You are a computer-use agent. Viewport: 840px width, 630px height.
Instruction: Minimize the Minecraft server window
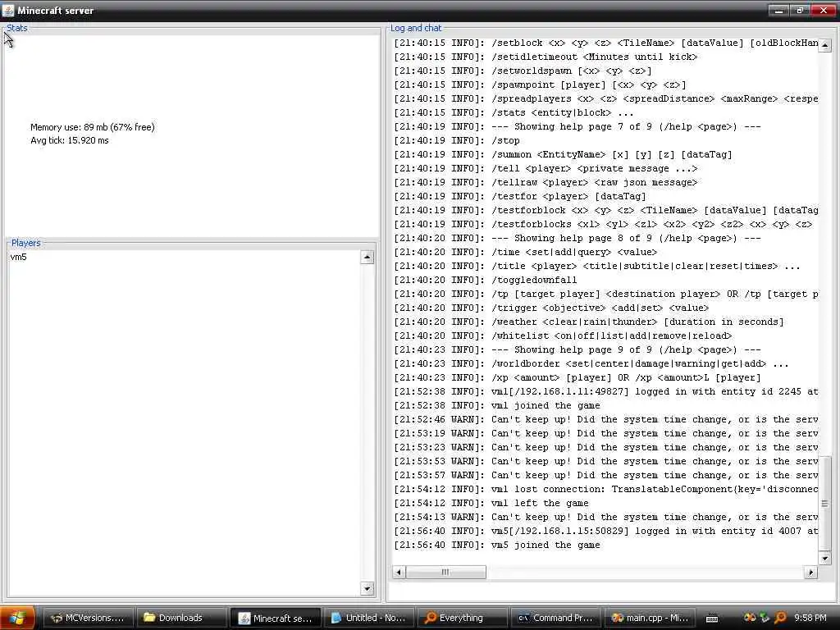779,10
